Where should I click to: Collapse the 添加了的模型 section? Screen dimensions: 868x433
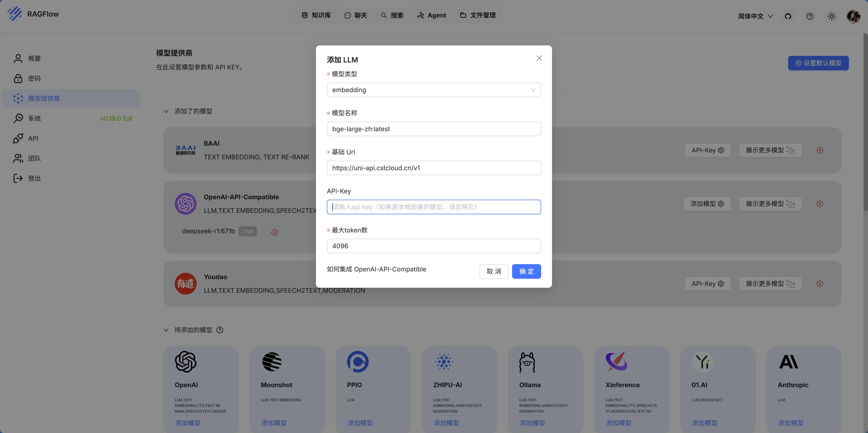(166, 111)
